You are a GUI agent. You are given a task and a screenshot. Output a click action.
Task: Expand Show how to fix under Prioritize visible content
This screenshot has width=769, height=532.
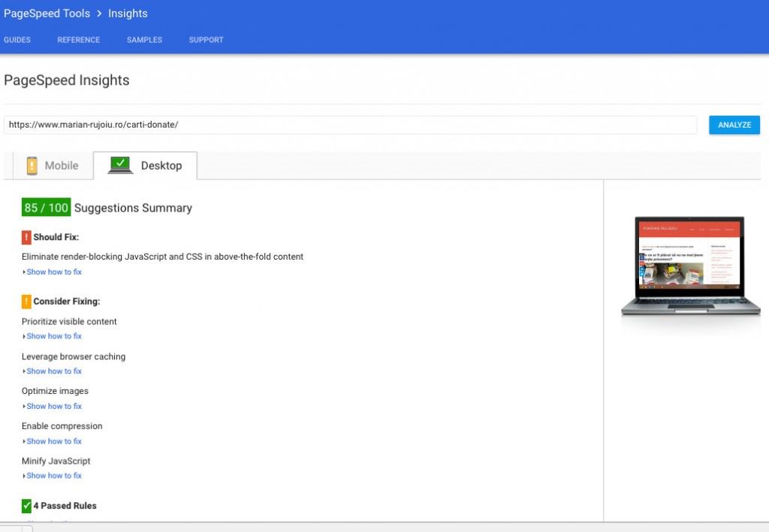click(53, 335)
